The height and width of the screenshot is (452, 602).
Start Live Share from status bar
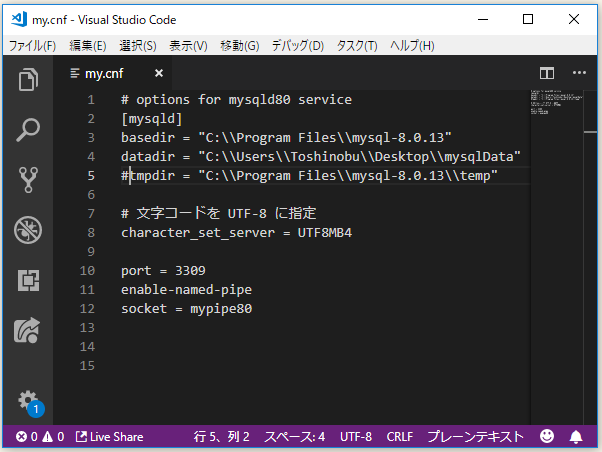(109, 437)
